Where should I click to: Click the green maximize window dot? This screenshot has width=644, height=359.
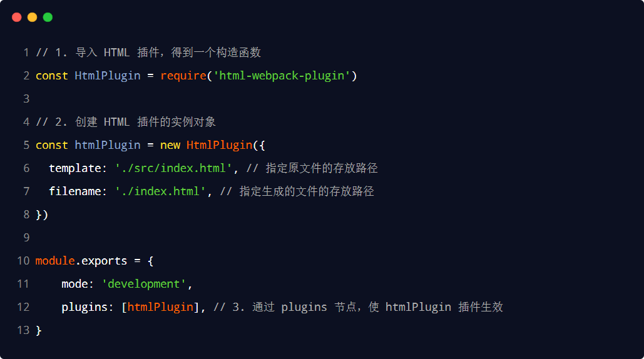[48, 18]
